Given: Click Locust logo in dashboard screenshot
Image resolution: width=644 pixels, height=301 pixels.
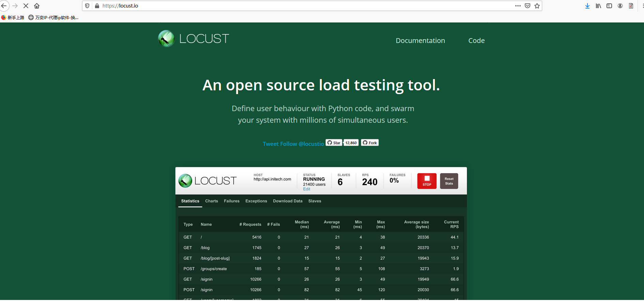Looking at the screenshot, I should tap(207, 181).
